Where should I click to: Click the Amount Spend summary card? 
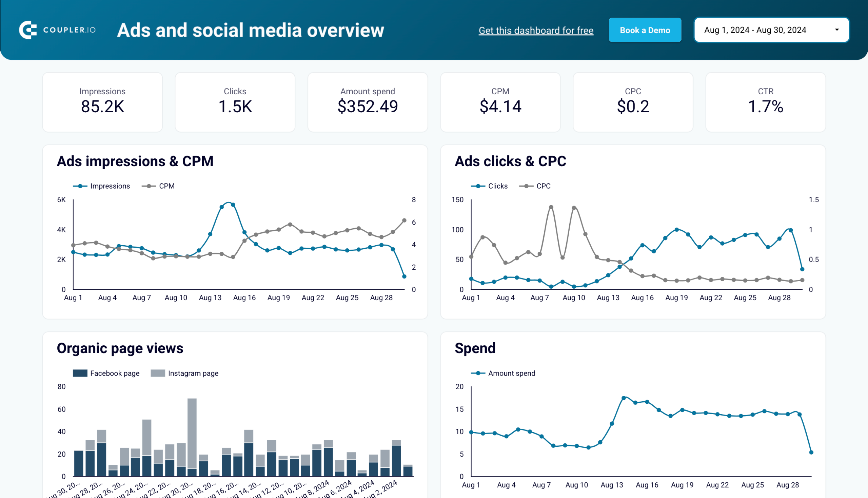(368, 101)
